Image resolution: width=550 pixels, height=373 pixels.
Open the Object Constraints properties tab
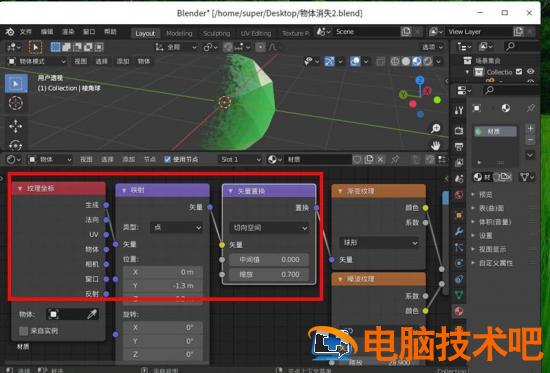[x=459, y=279]
